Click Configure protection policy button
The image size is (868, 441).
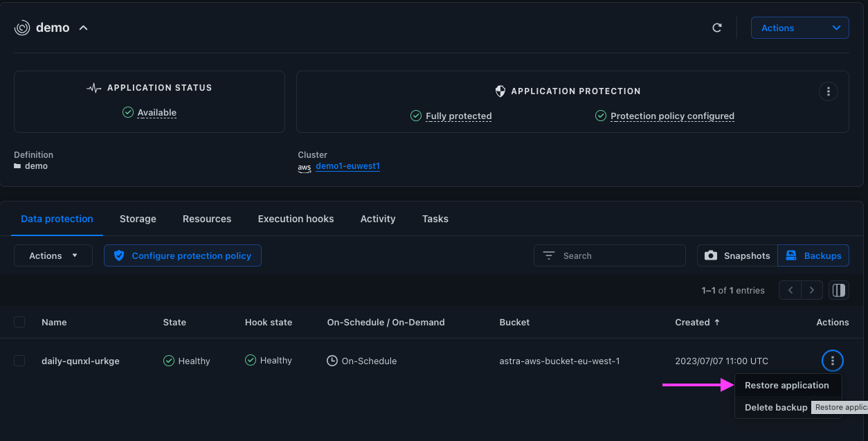(x=183, y=255)
